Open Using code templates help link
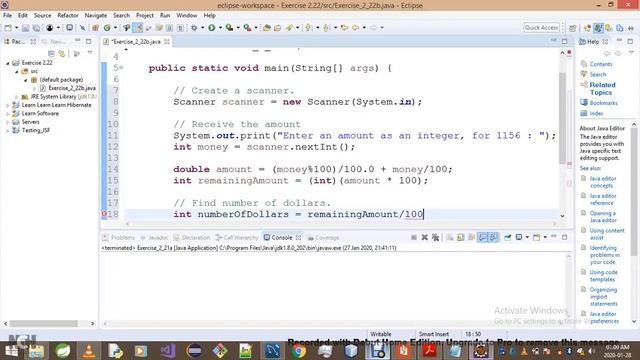This screenshot has width=640, height=360. pyautogui.click(x=603, y=276)
